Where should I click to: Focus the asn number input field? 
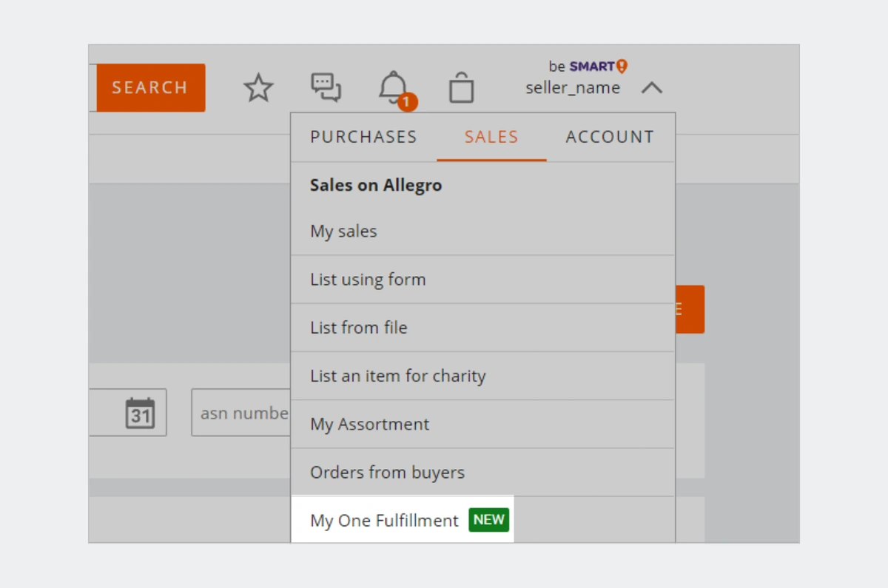point(241,413)
